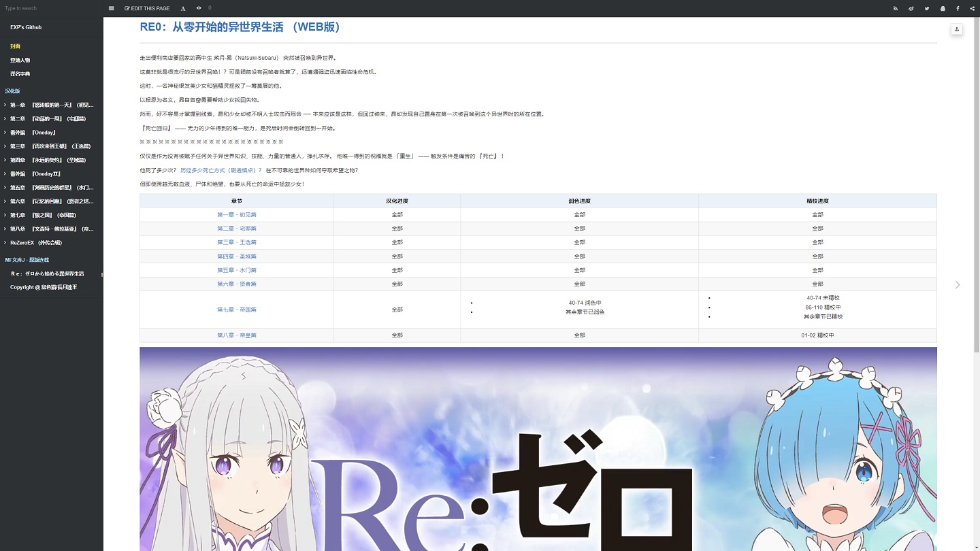Click the '40-74 润色中' cell text
Viewport: 980px width, 551px height.
(585, 303)
